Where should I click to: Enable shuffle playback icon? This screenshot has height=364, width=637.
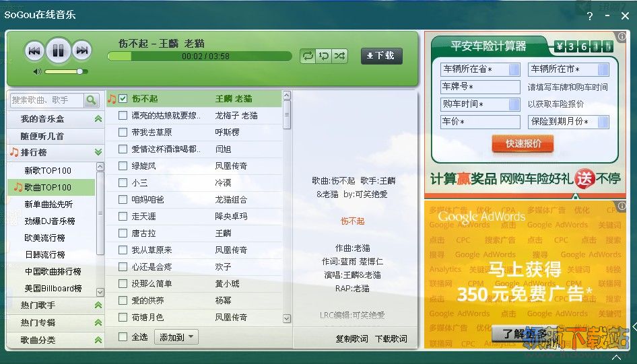click(339, 56)
